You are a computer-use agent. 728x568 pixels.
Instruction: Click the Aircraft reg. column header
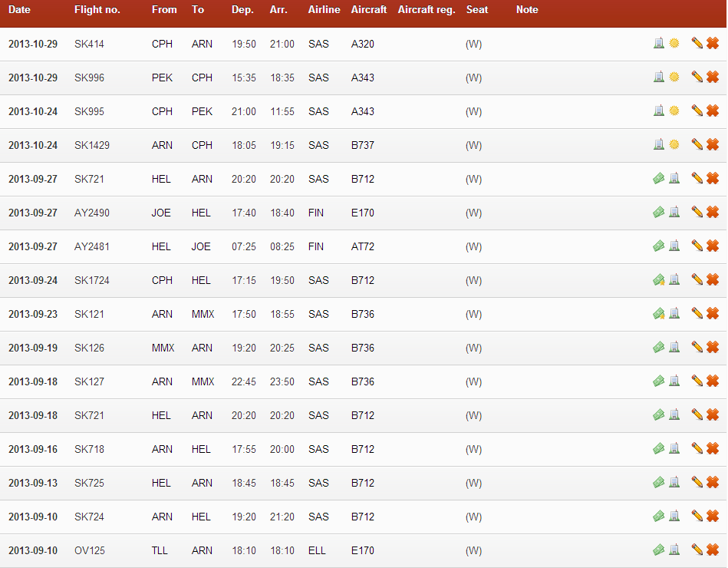tap(427, 10)
